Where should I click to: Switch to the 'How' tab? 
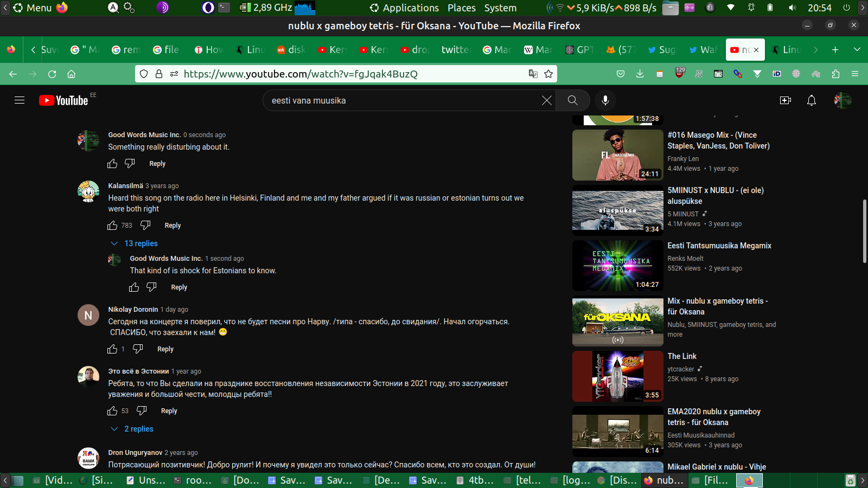(209, 50)
